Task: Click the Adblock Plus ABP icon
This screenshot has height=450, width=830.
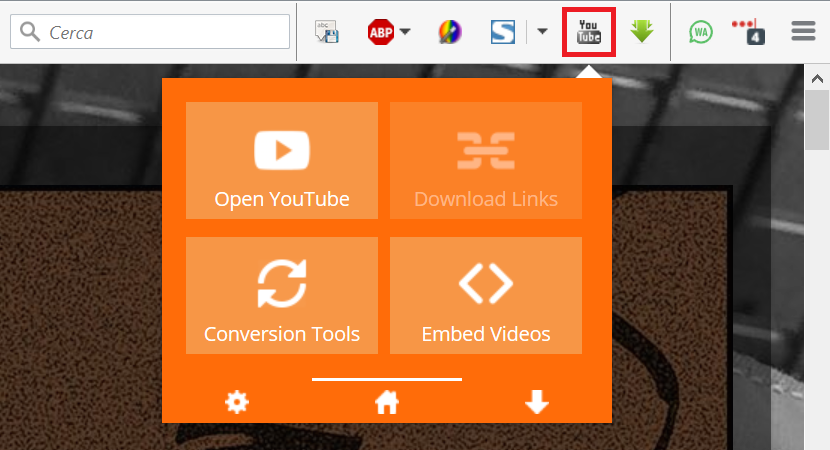Action: 381,32
